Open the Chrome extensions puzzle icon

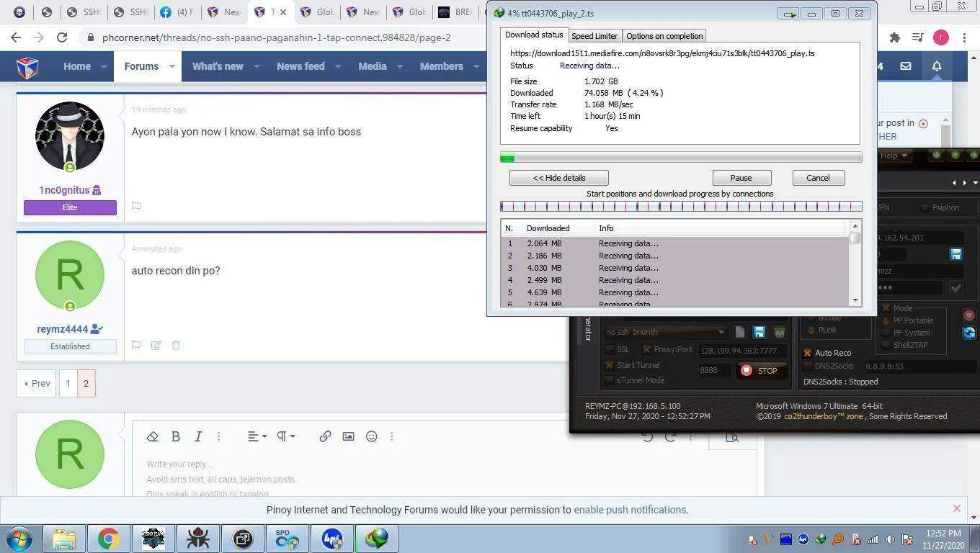(895, 37)
